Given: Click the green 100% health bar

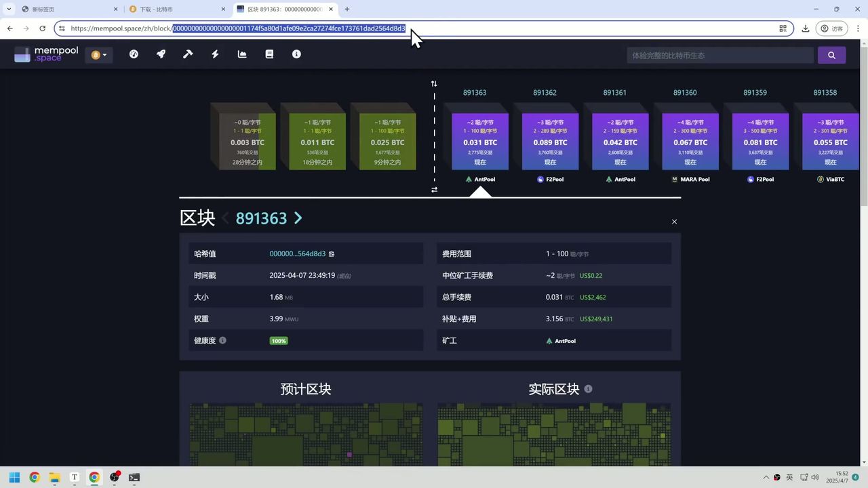Looking at the screenshot, I should (278, 341).
